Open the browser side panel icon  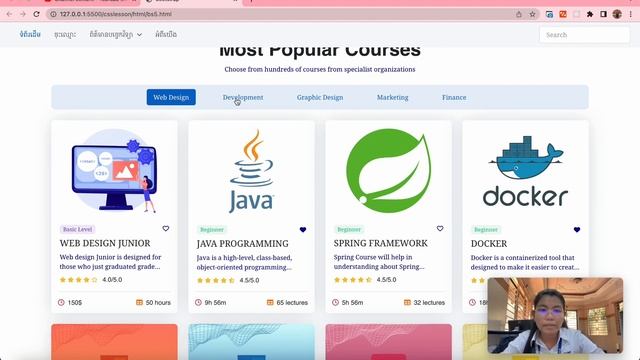(x=603, y=14)
